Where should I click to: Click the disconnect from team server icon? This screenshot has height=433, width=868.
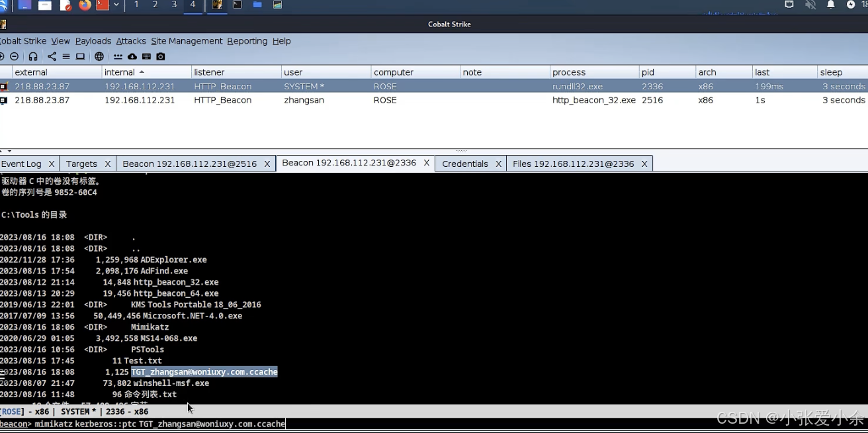click(14, 56)
